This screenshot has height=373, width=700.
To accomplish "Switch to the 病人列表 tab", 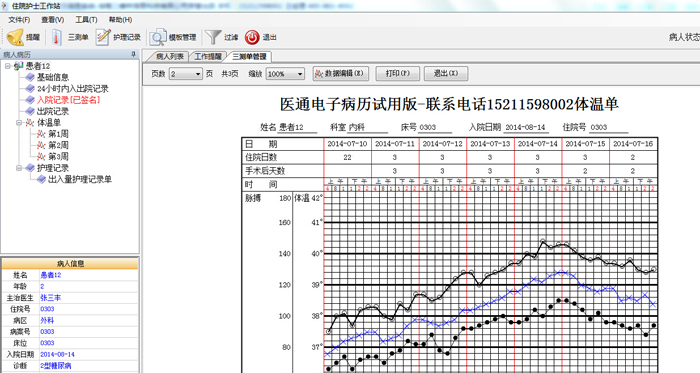I will pyautogui.click(x=169, y=57).
